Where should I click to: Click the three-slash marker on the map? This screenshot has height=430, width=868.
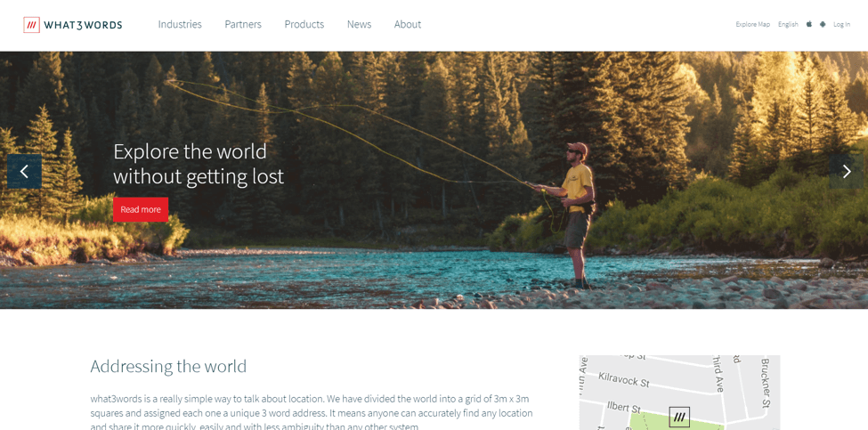679,417
